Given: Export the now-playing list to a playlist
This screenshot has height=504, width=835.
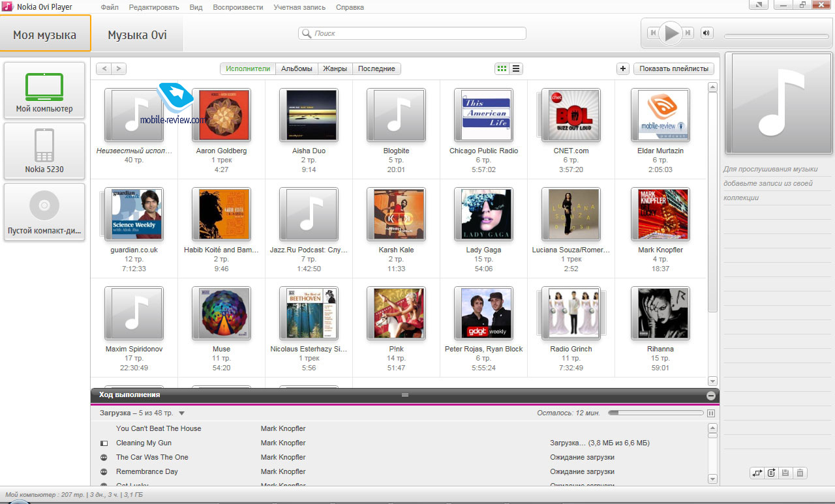Looking at the screenshot, I should tap(771, 473).
